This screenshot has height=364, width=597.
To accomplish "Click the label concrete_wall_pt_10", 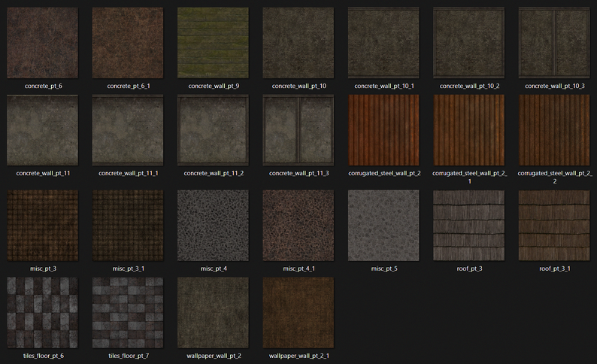I will pos(299,86).
